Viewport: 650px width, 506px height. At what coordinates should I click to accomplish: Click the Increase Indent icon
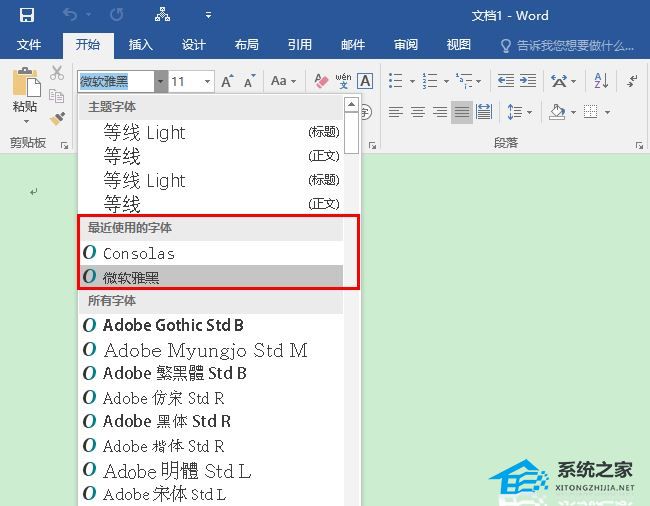[528, 80]
